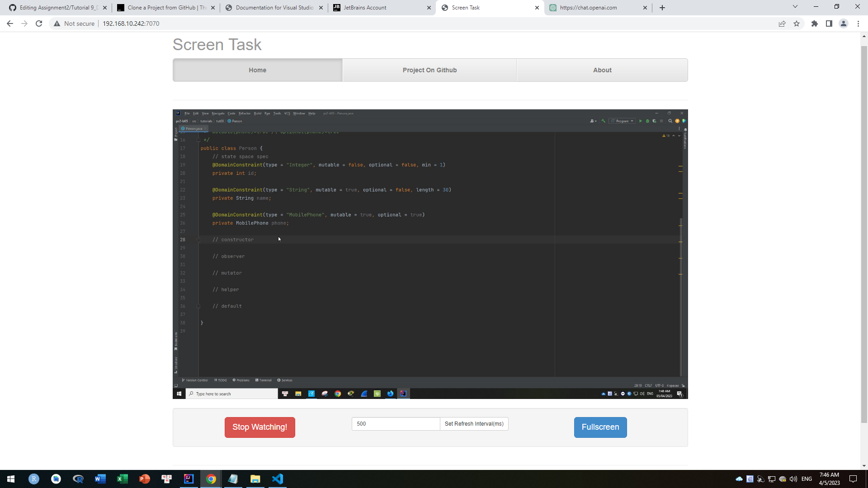Open Excel from the taskbar
The image size is (868, 488).
point(123,479)
